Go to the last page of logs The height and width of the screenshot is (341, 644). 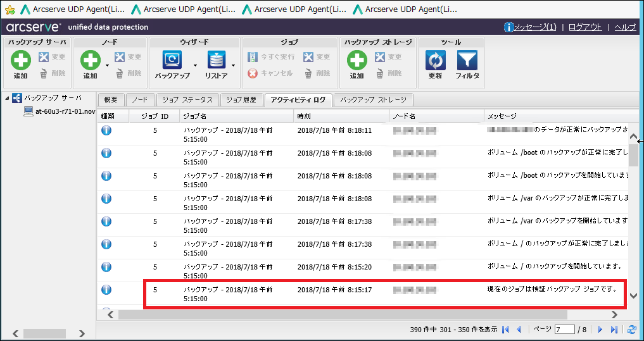(614, 329)
